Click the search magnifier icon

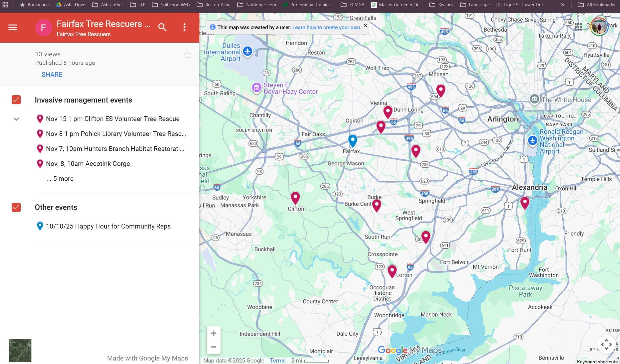[162, 27]
